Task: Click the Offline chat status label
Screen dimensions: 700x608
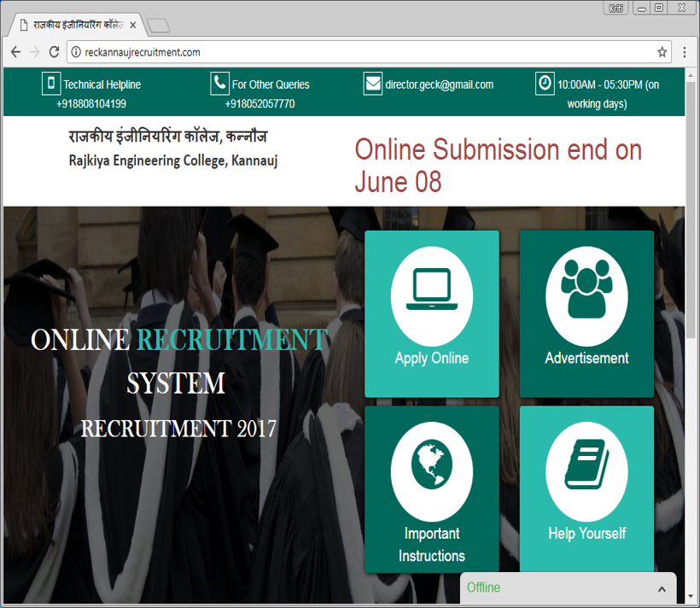Action: 483,588
